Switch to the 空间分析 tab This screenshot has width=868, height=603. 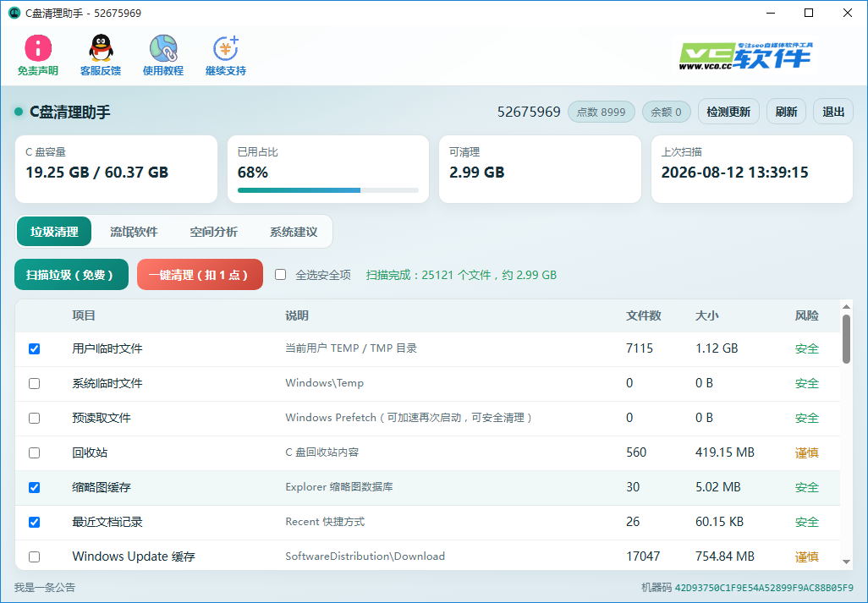[x=214, y=231]
